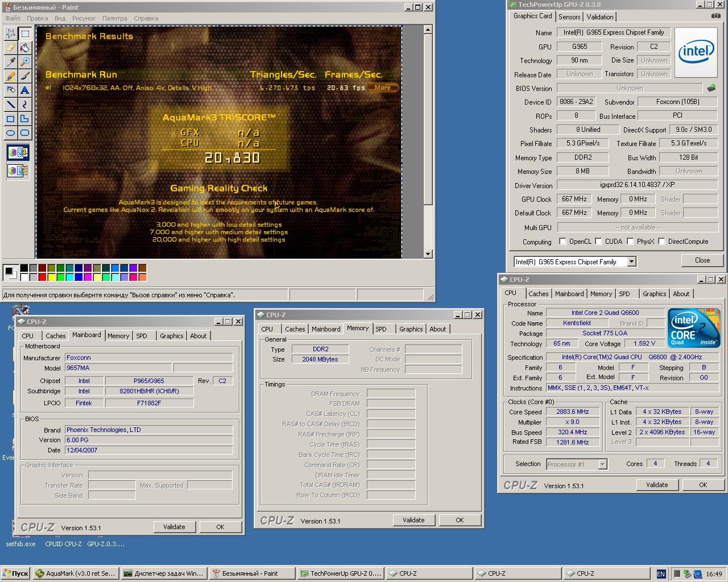
Task: Open the Caches tab in processor CPU-Z window
Action: point(538,294)
